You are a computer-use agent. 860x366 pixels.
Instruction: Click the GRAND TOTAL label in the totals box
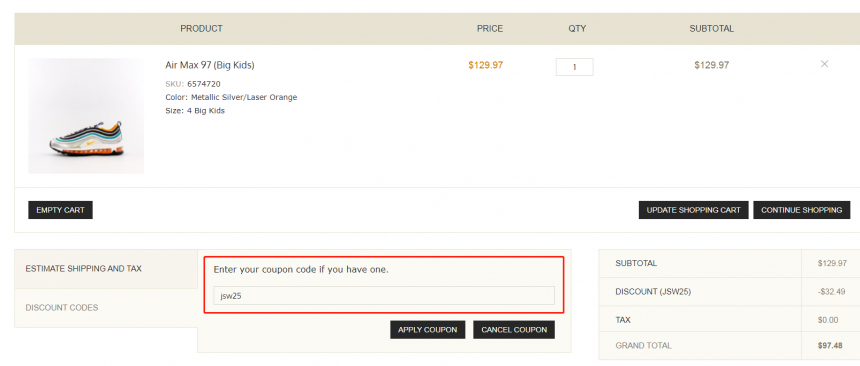click(x=643, y=346)
